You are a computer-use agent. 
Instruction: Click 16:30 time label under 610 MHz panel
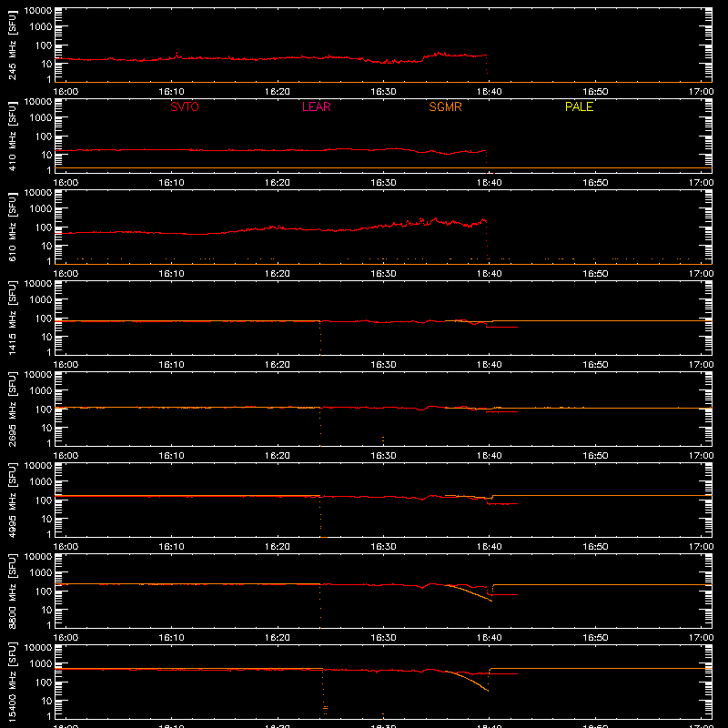383,274
